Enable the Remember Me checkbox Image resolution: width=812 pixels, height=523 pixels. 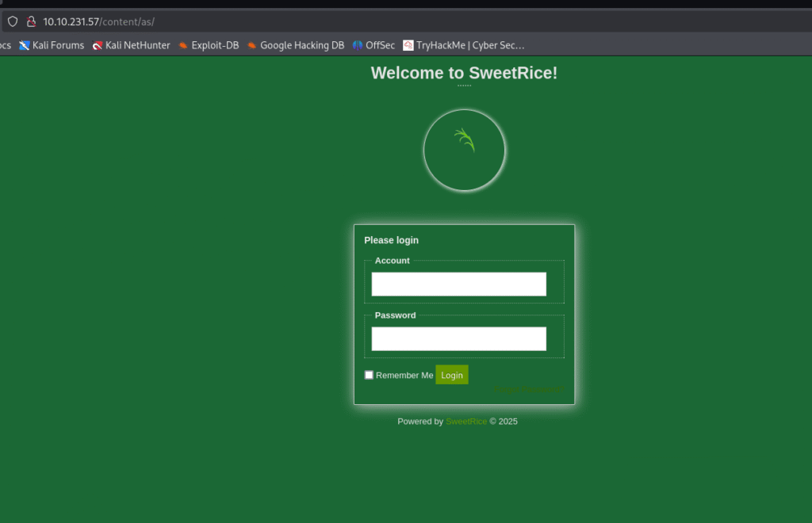pyautogui.click(x=369, y=375)
